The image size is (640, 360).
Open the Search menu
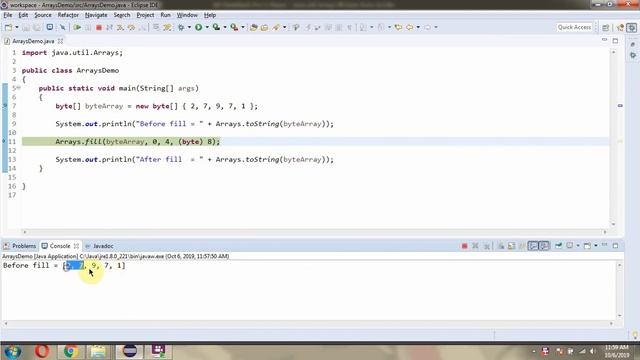tap(122, 15)
